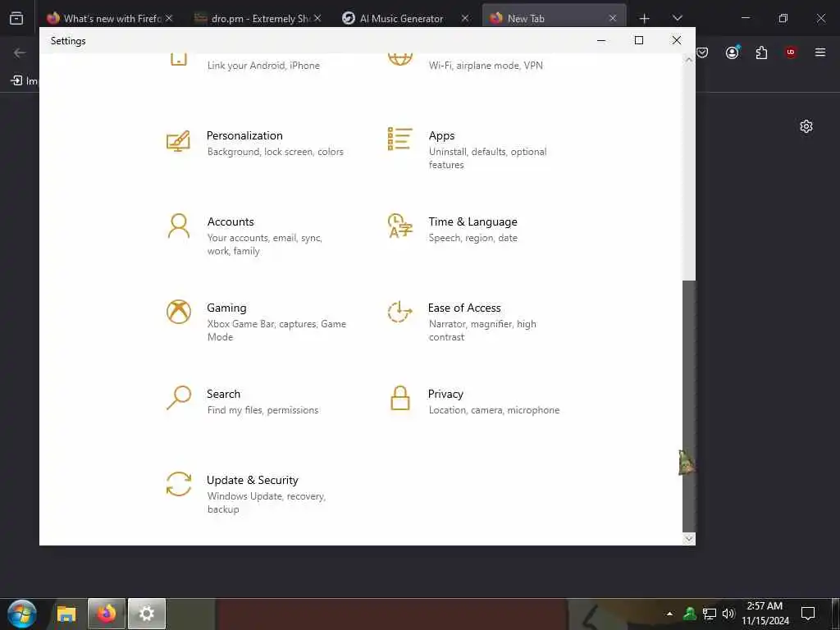Close the AI Music Generator tab

pos(465,18)
